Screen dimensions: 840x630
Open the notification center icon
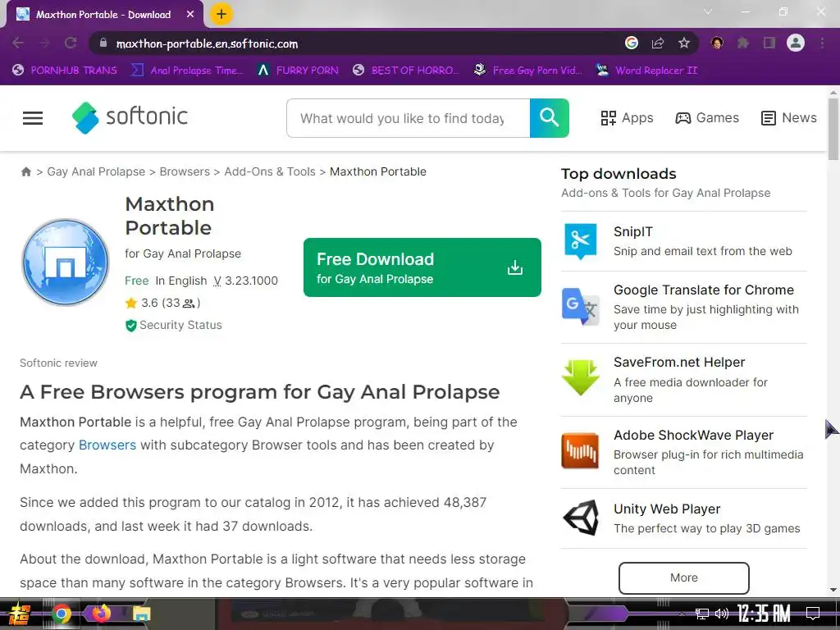813,614
